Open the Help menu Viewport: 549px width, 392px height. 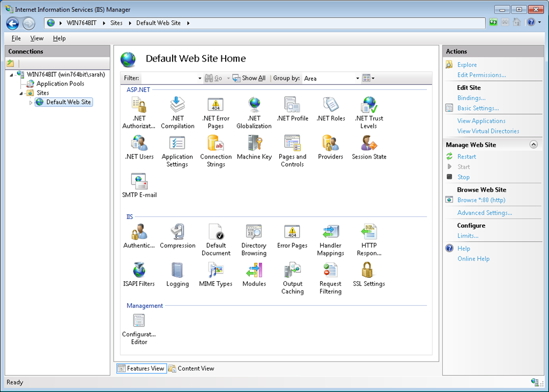(59, 38)
